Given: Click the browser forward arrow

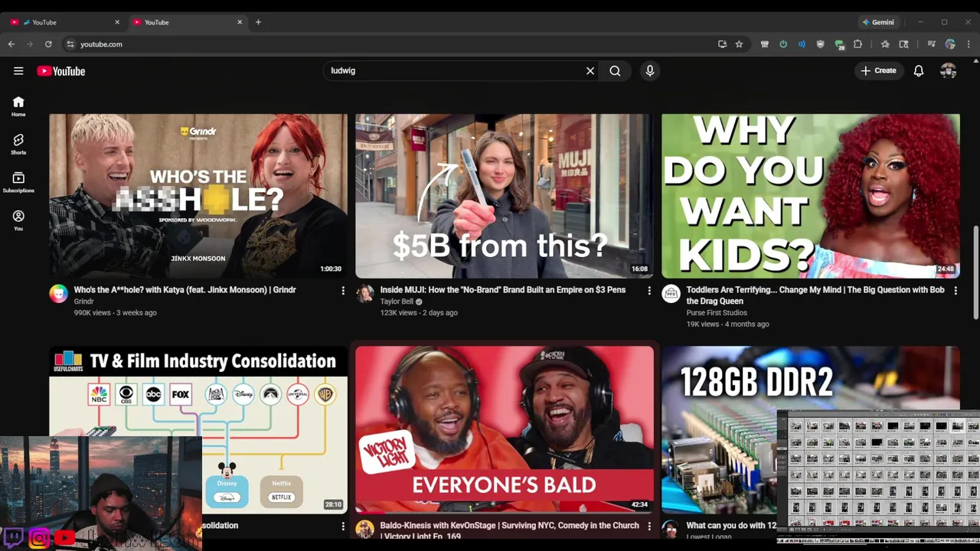Looking at the screenshot, I should click(30, 44).
